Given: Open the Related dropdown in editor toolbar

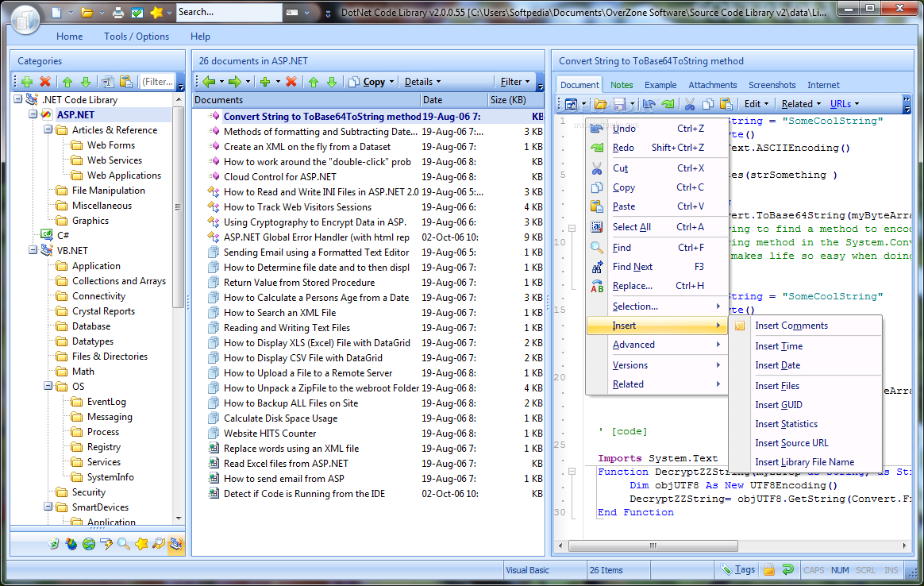Looking at the screenshot, I should (x=801, y=104).
